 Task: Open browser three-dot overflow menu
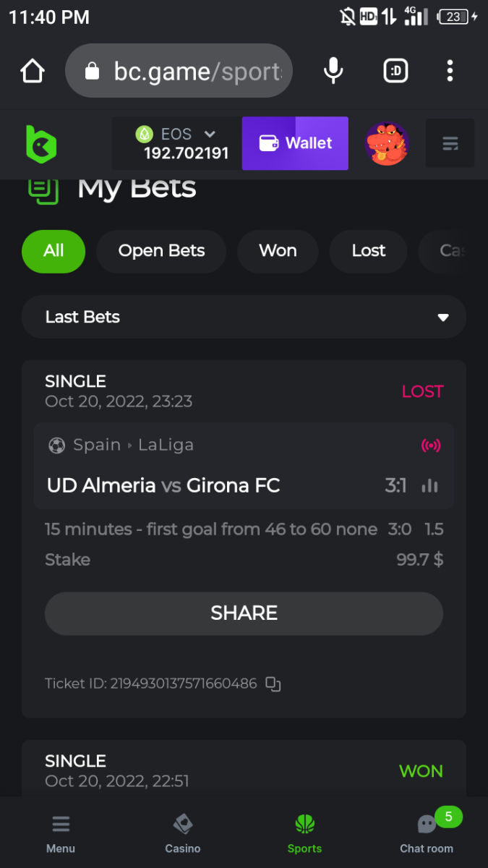[x=450, y=71]
